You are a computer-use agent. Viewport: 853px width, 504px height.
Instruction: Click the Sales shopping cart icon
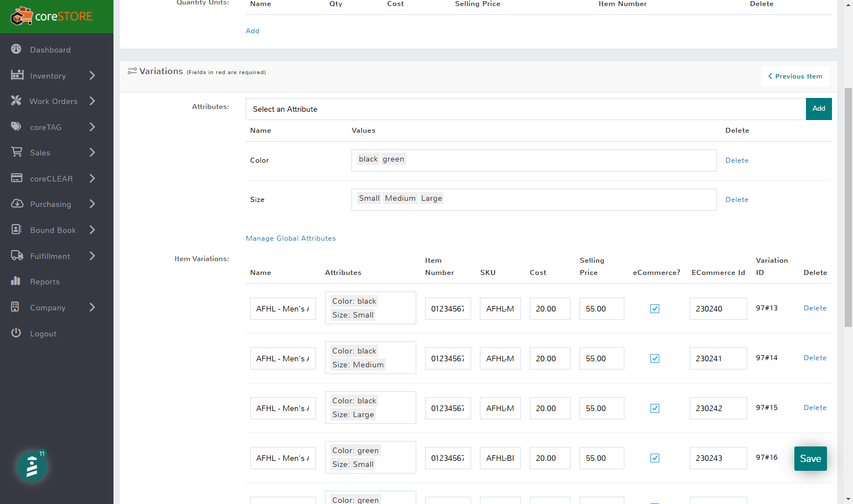pyautogui.click(x=17, y=152)
